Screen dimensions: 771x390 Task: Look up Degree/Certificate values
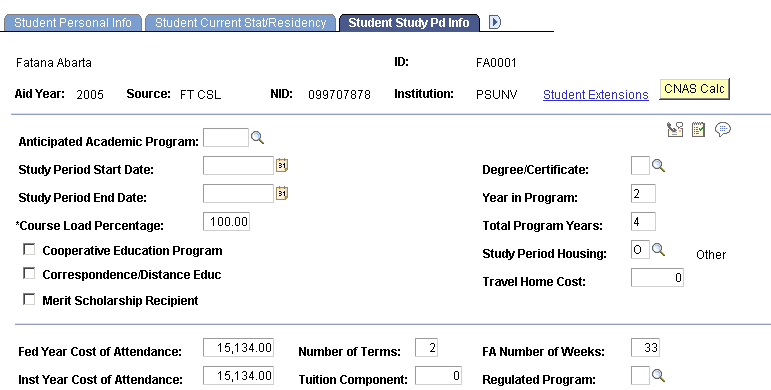(658, 166)
